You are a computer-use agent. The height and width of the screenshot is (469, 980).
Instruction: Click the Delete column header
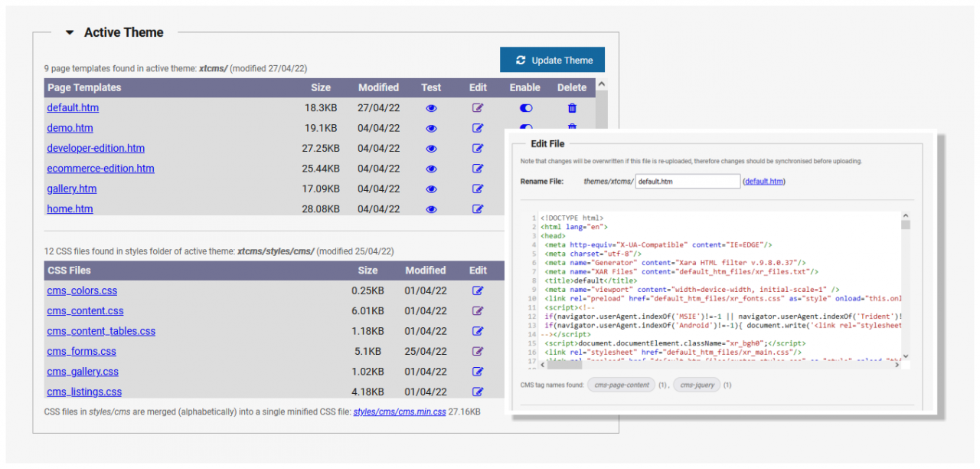tap(572, 87)
